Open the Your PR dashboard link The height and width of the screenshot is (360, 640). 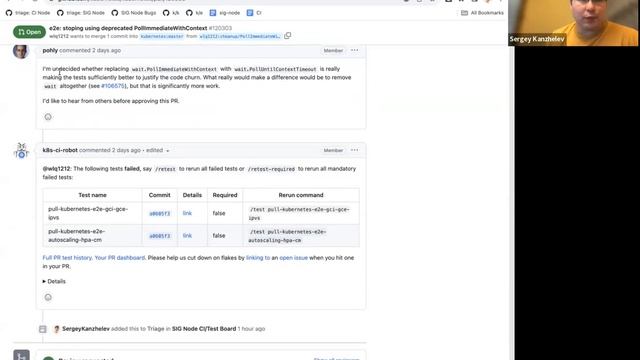click(120, 258)
